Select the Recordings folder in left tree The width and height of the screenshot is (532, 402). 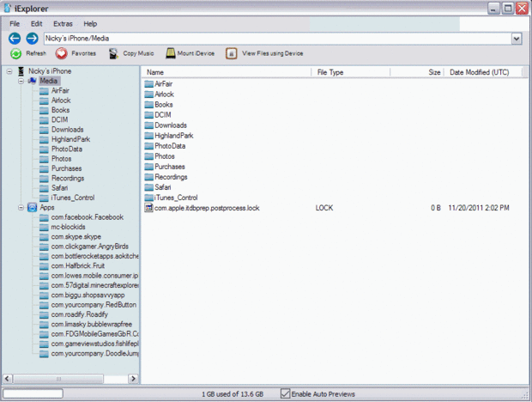[68, 179]
